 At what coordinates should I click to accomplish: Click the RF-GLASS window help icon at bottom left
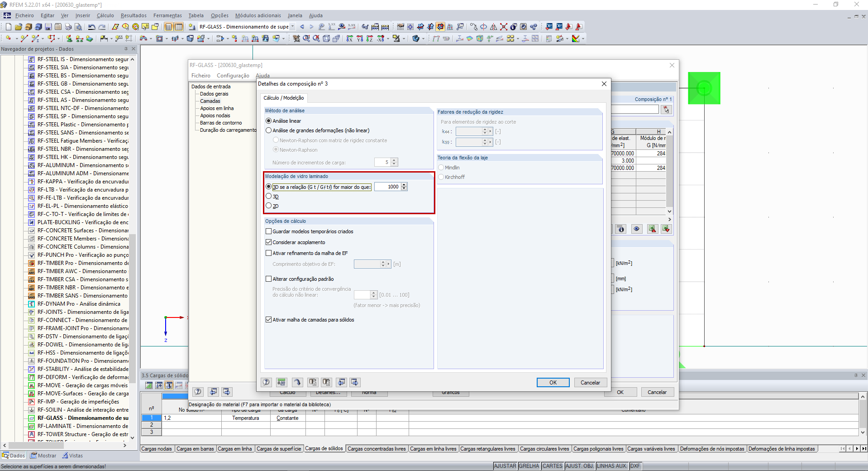(x=198, y=392)
